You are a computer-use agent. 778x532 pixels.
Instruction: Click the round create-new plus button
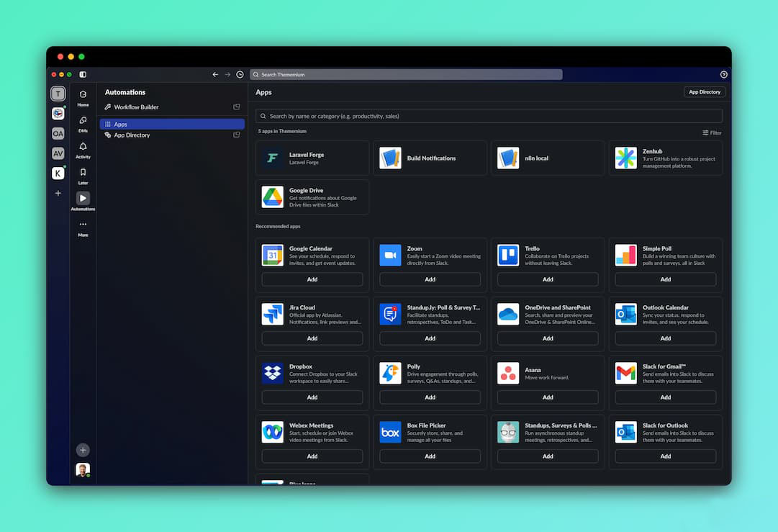tap(83, 450)
